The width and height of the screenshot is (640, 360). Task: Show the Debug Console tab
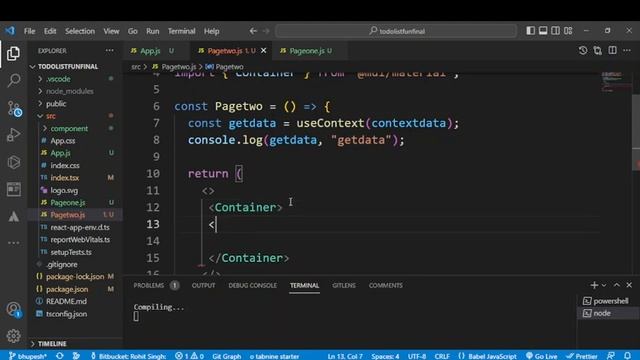pyautogui.click(x=253, y=285)
